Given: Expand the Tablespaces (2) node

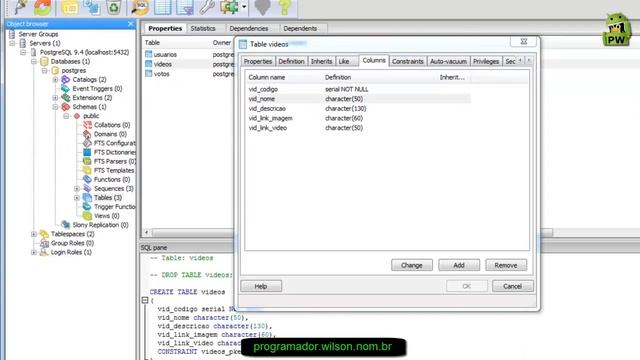Looking at the screenshot, I should pos(34,234).
